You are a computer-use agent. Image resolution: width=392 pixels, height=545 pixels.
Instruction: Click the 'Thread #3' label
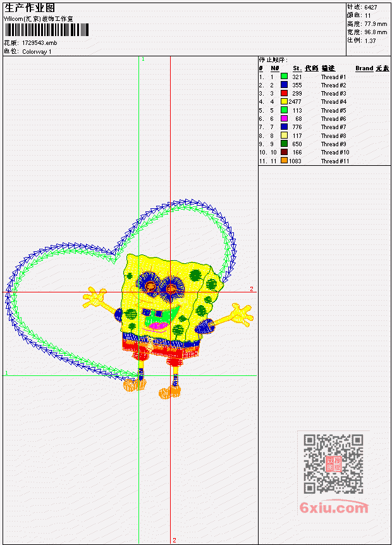tap(333, 94)
